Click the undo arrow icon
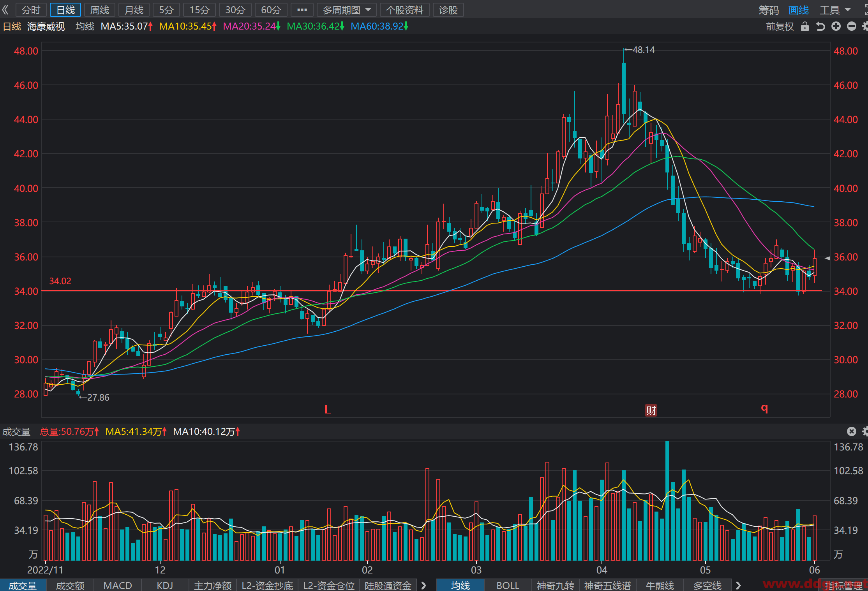868x591 pixels. (x=820, y=26)
